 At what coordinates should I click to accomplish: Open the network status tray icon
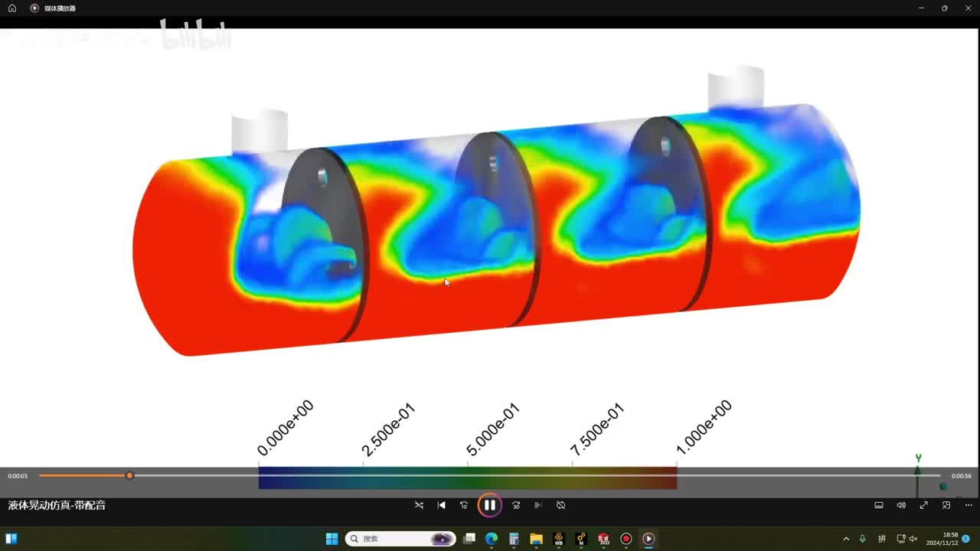901,539
